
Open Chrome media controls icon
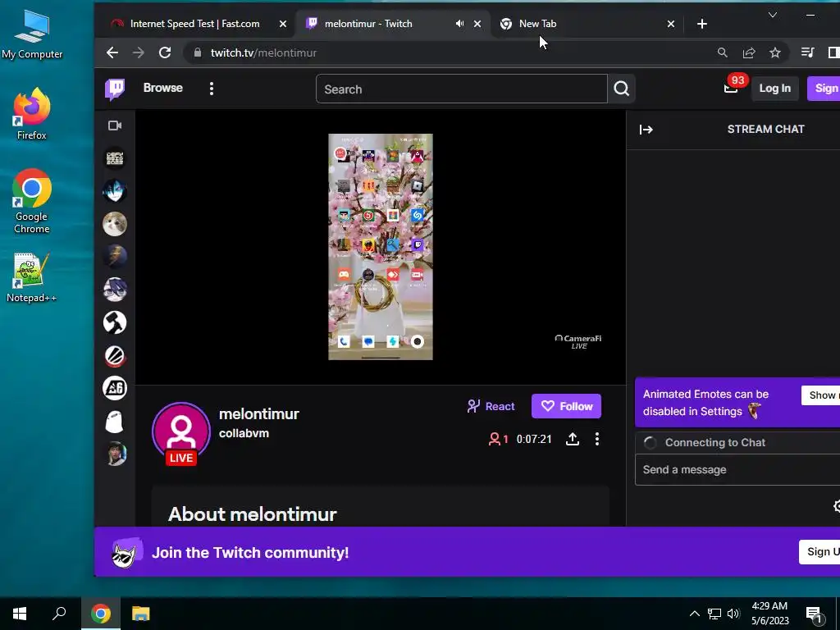(807, 52)
